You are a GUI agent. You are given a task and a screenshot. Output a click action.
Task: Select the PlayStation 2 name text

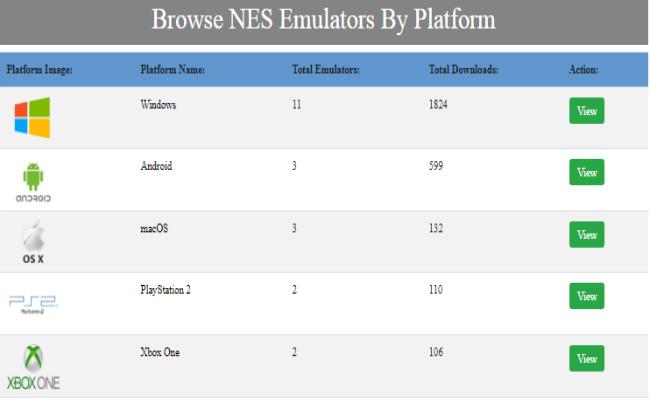pyautogui.click(x=165, y=290)
